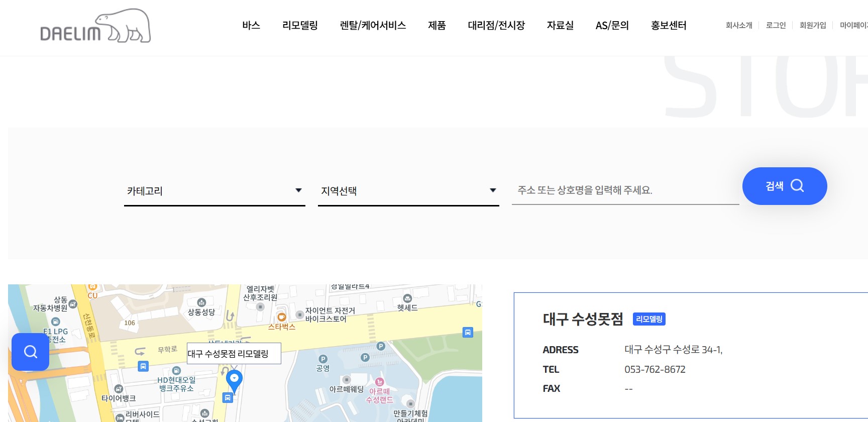Click the 회사소개 link

click(739, 25)
